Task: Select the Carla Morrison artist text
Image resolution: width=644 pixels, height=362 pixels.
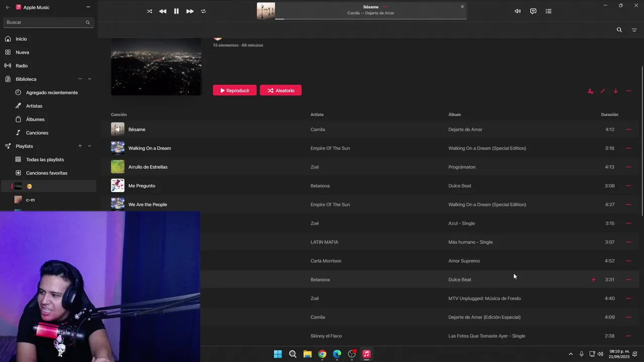Action: [x=326, y=261]
